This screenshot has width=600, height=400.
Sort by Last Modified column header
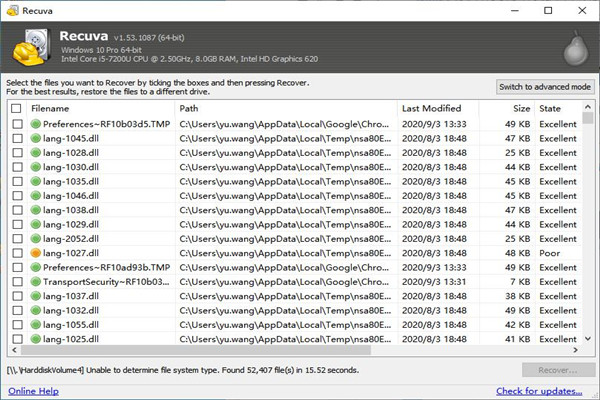click(x=438, y=109)
